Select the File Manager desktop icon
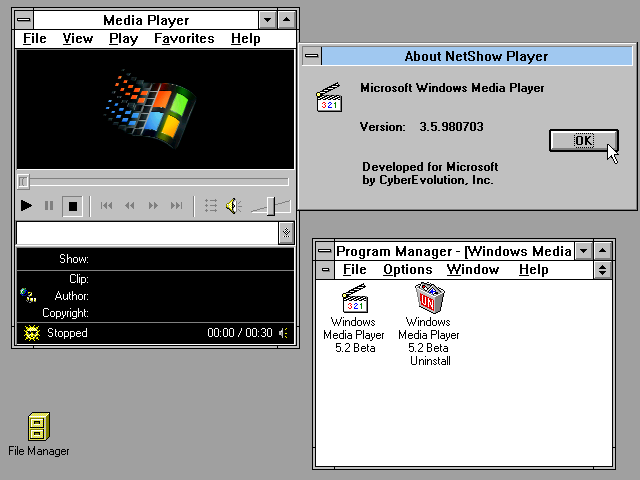This screenshot has width=640, height=480. tap(39, 434)
